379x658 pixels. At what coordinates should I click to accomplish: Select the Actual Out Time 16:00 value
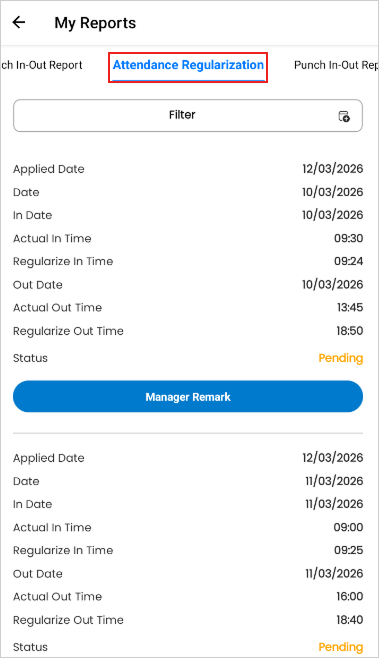350,596
